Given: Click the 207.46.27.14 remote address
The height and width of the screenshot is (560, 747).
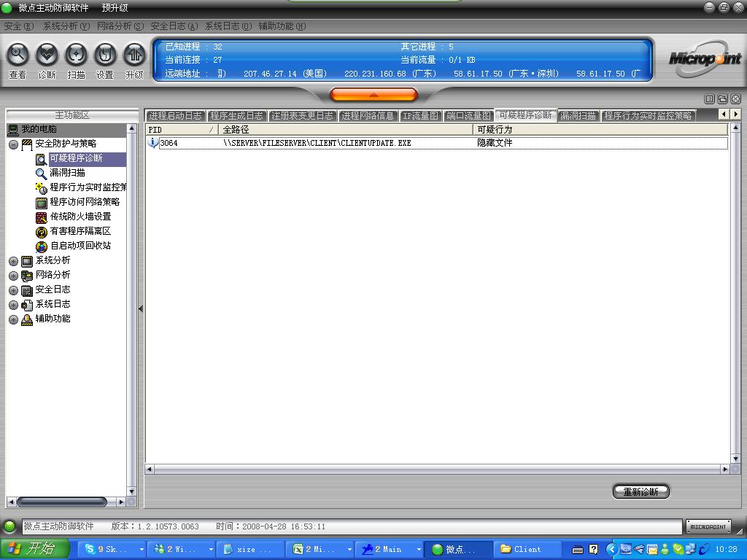Looking at the screenshot, I should [x=270, y=74].
